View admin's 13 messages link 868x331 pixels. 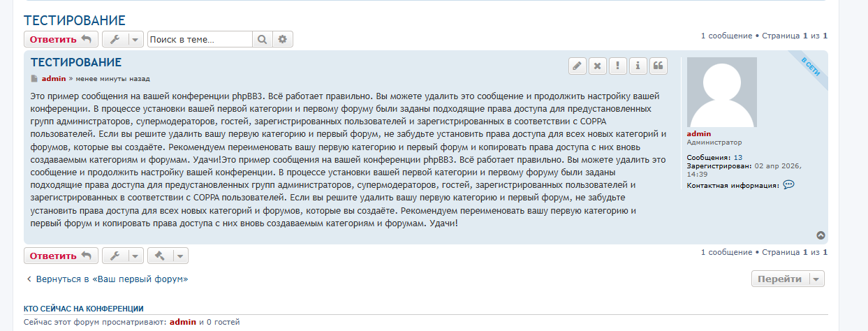click(x=738, y=158)
